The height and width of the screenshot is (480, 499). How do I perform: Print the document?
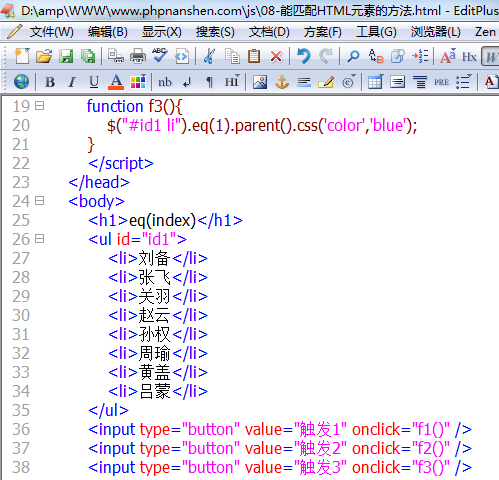(138, 56)
